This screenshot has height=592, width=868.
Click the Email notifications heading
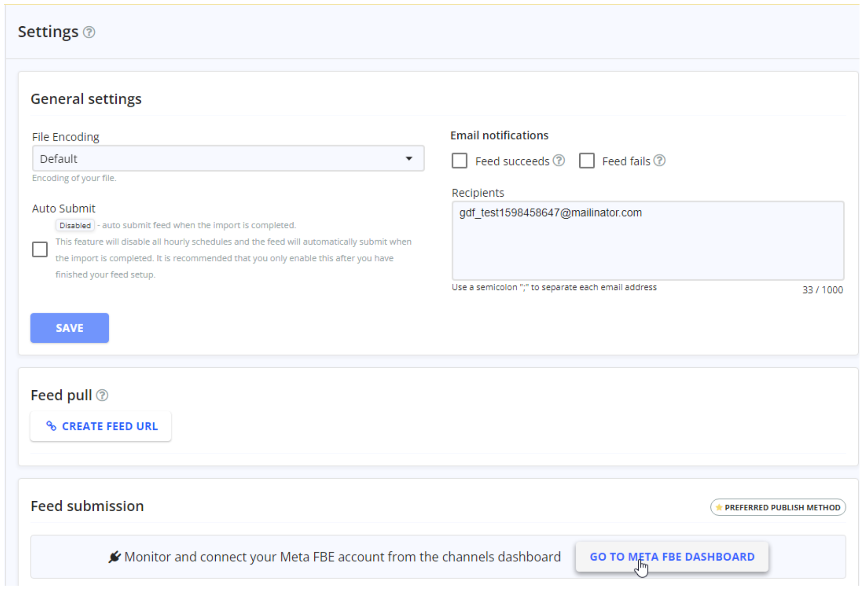(500, 136)
